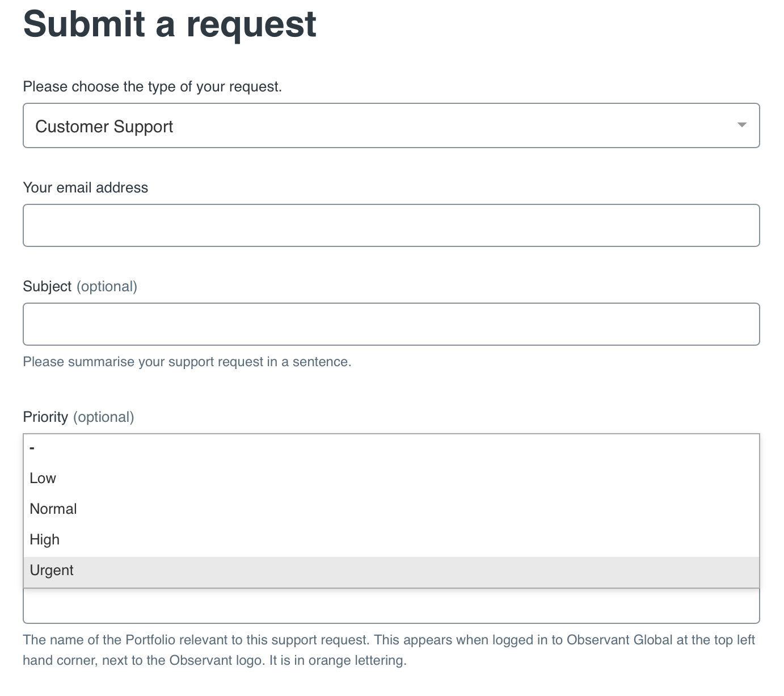Click into the Subject text field

coord(391,324)
